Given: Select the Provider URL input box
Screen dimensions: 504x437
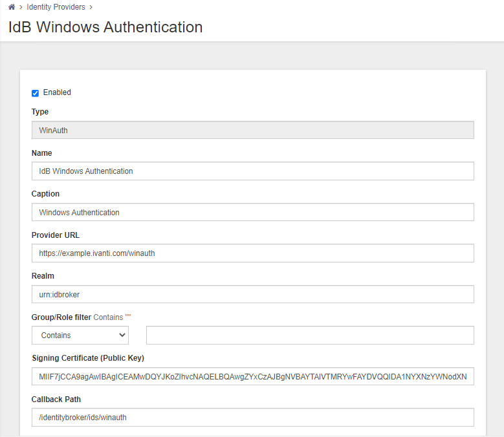Looking at the screenshot, I should coord(252,253).
